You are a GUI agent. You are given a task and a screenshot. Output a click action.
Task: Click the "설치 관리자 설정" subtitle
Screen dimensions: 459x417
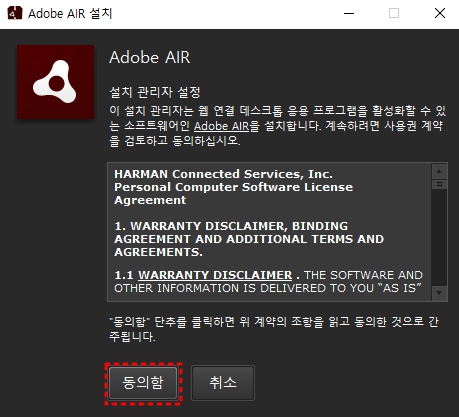[x=155, y=92]
